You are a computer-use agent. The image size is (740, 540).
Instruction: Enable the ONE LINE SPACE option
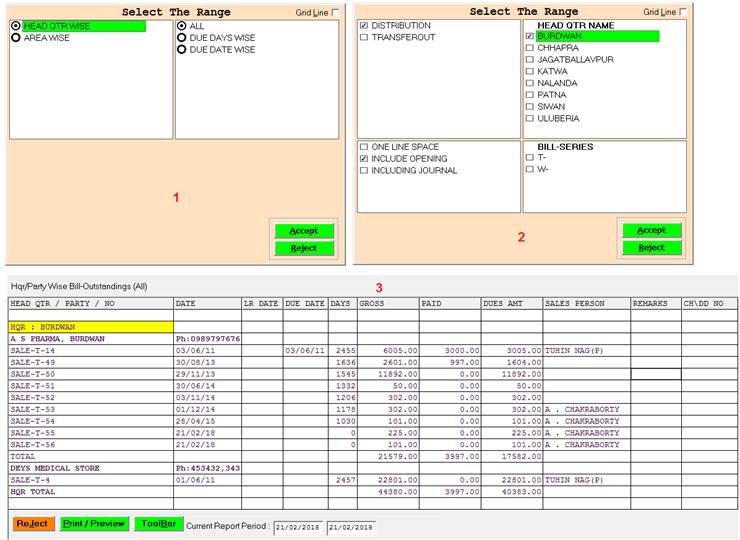click(x=364, y=147)
